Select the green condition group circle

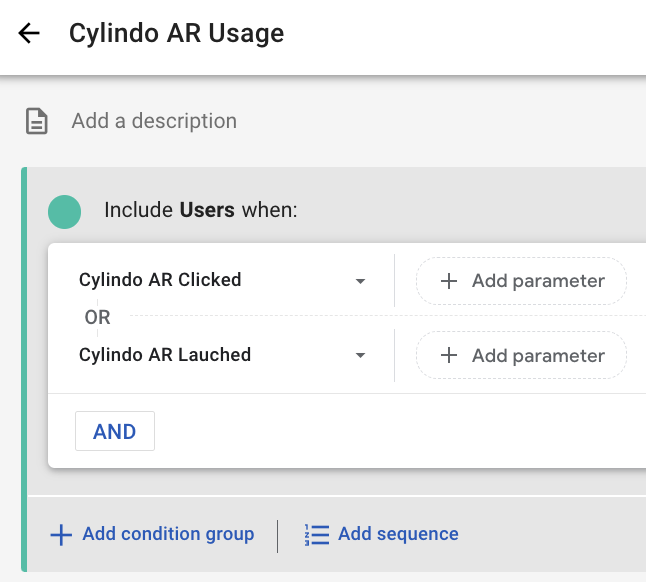click(64, 211)
